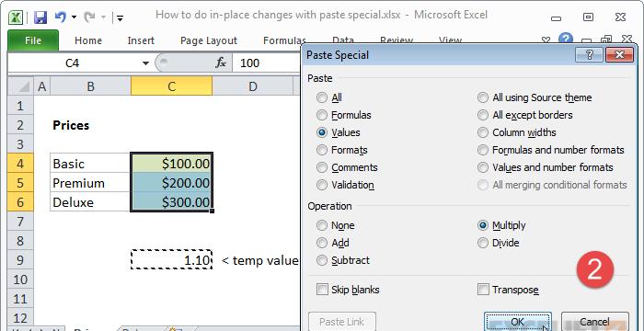Click the Paste Special help question button
The height and width of the screenshot is (331, 644).
click(589, 54)
